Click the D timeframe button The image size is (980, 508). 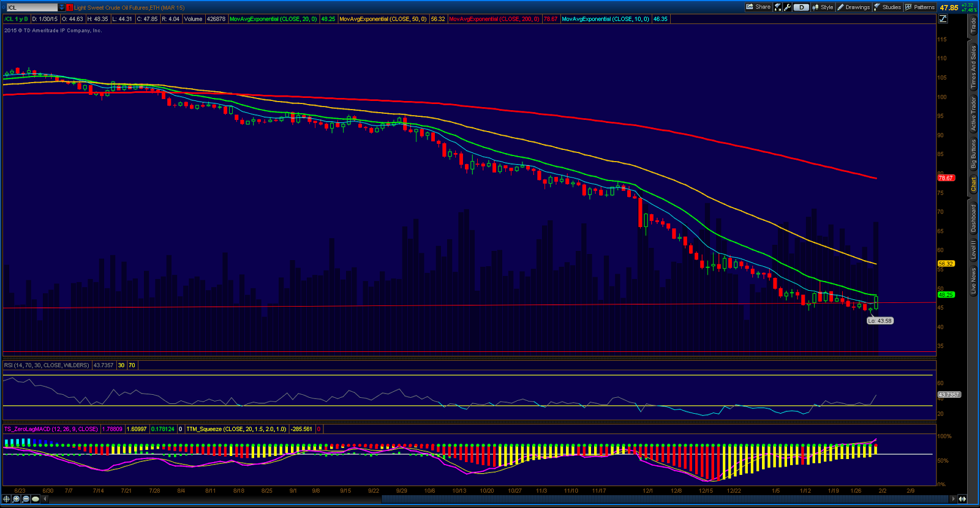[801, 7]
